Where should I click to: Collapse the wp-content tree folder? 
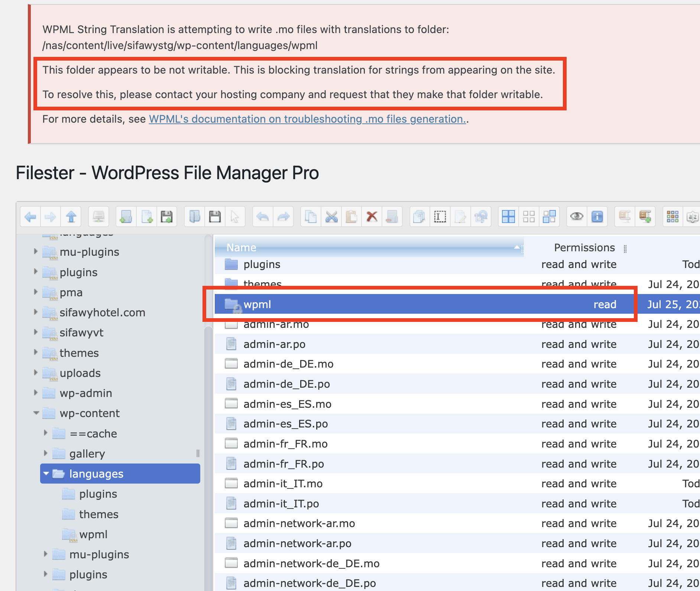point(36,413)
